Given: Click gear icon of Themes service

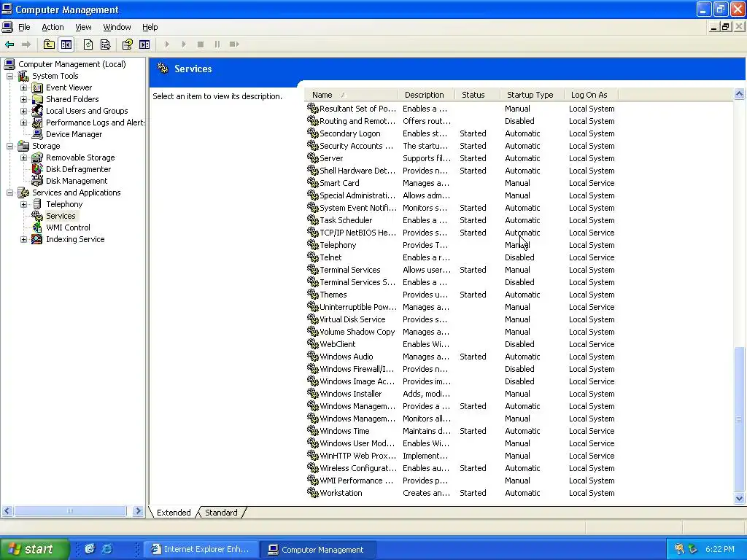Looking at the screenshot, I should click(x=312, y=295).
